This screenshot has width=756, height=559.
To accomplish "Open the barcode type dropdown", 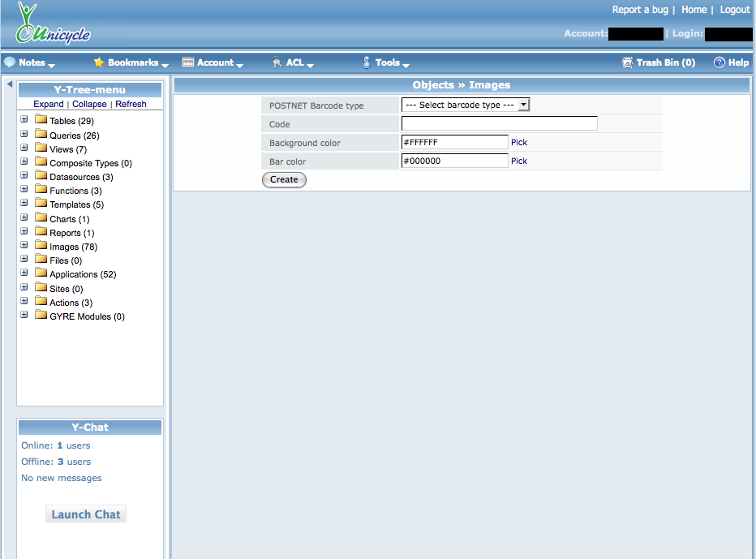I will pos(466,105).
